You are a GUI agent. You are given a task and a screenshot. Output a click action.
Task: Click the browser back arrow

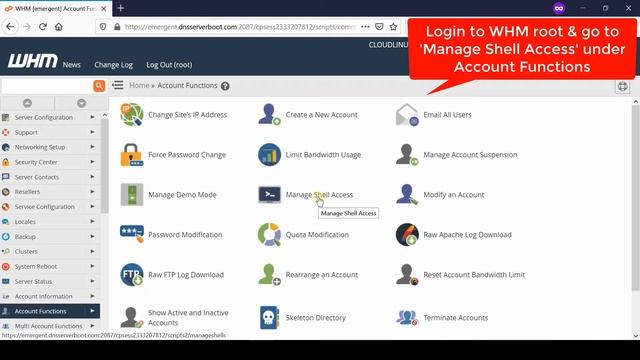point(10,27)
